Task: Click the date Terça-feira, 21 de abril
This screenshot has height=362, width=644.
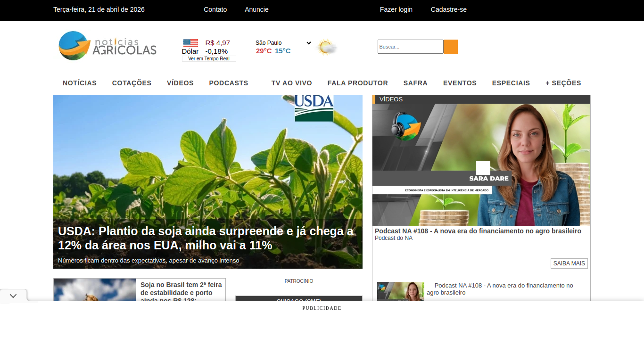Action: point(99,9)
